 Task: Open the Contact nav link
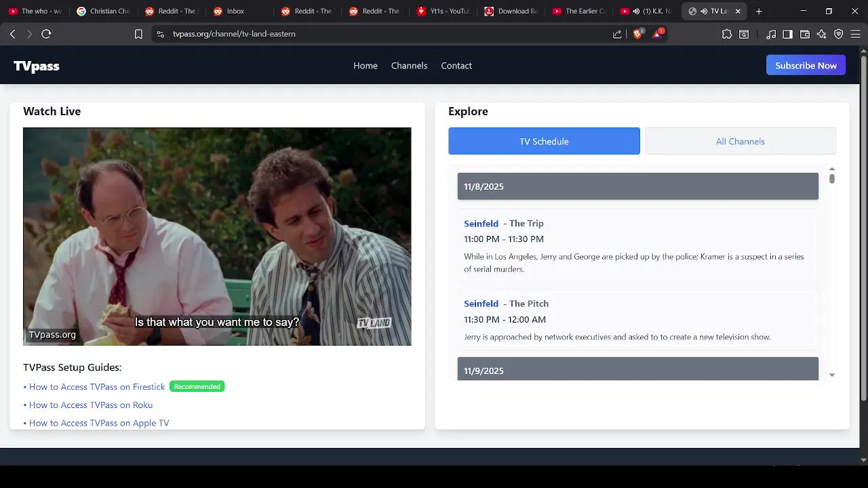click(456, 66)
